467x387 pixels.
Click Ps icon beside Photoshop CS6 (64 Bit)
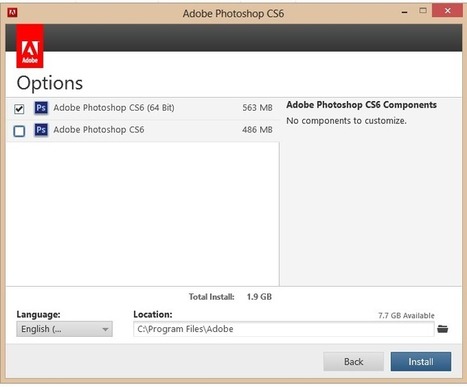[x=41, y=108]
